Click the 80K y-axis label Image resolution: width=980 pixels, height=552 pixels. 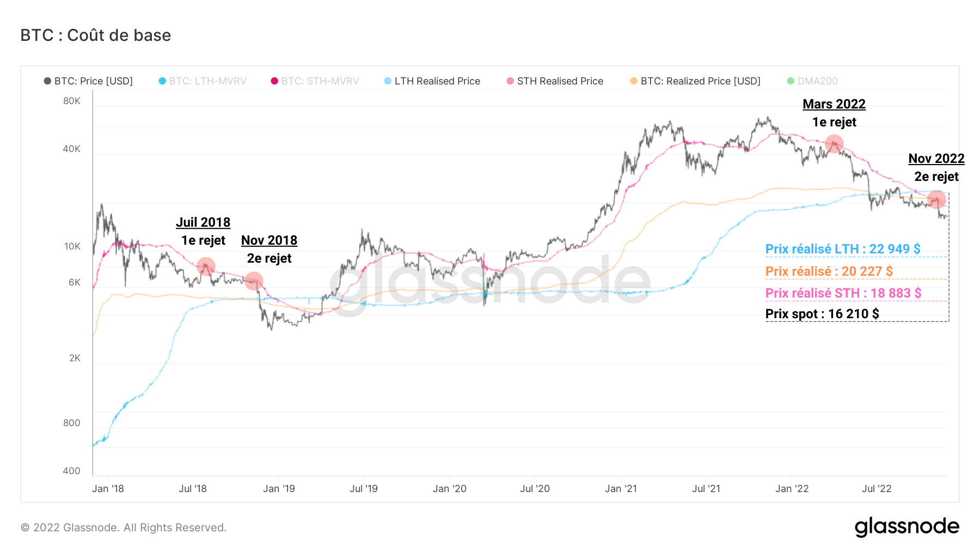(72, 101)
